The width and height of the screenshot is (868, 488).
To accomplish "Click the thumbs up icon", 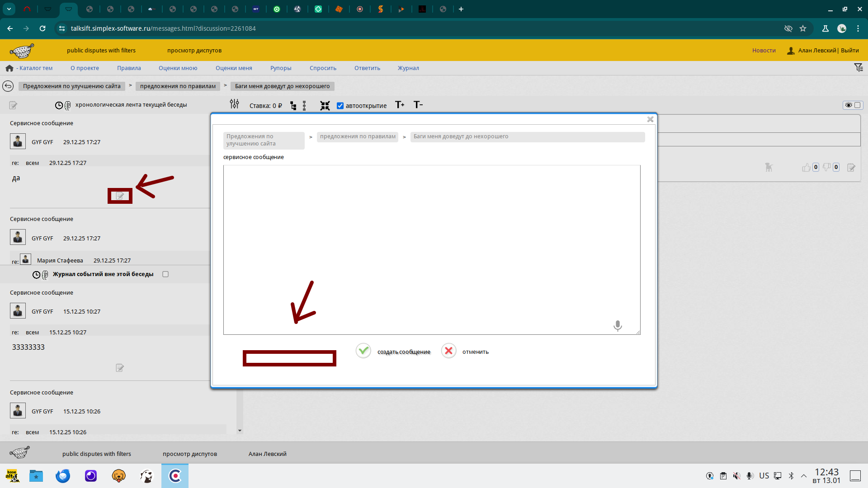I will pyautogui.click(x=806, y=168).
